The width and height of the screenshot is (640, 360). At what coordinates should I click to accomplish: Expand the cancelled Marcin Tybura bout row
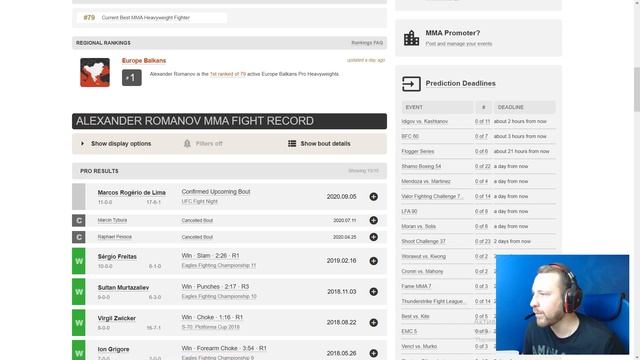pyautogui.click(x=373, y=220)
